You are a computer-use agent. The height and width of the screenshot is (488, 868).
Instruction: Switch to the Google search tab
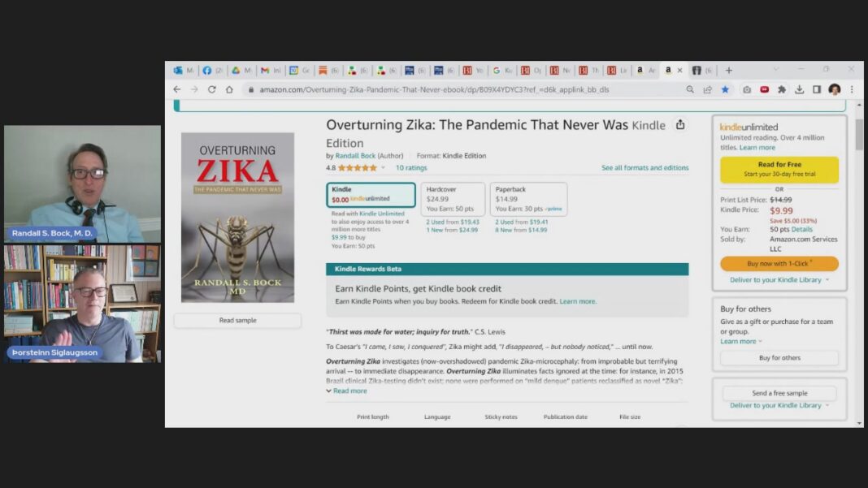[x=501, y=71]
